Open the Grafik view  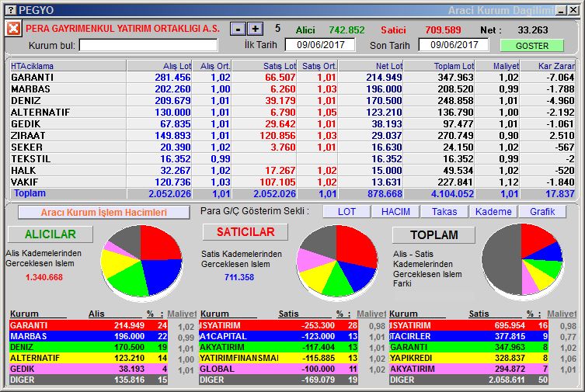pyautogui.click(x=542, y=212)
